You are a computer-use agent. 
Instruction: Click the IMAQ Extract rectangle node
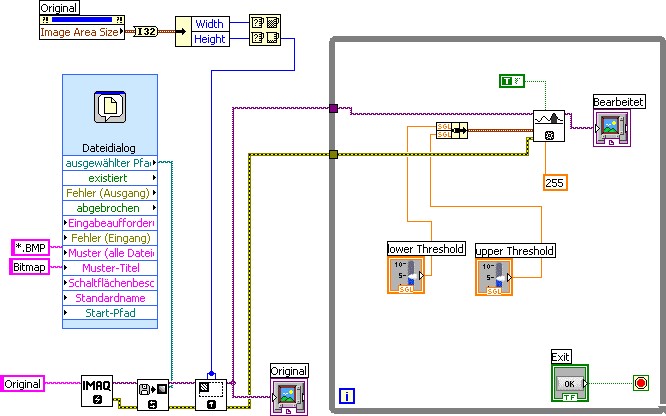pyautogui.click(x=211, y=395)
